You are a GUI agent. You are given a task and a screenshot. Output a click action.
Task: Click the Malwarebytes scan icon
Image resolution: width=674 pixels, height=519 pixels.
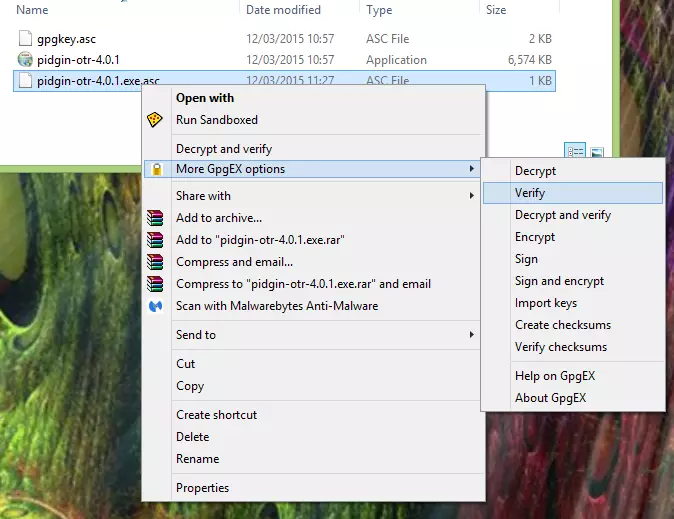coord(154,306)
